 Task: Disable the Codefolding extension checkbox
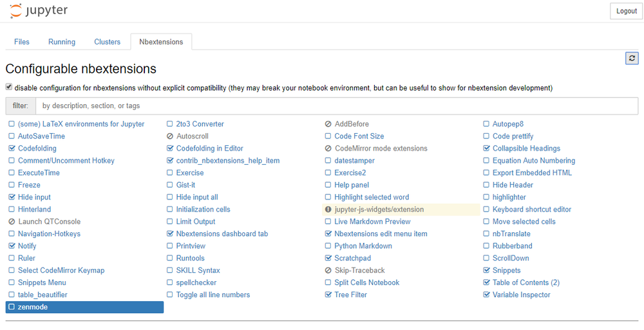(x=12, y=149)
